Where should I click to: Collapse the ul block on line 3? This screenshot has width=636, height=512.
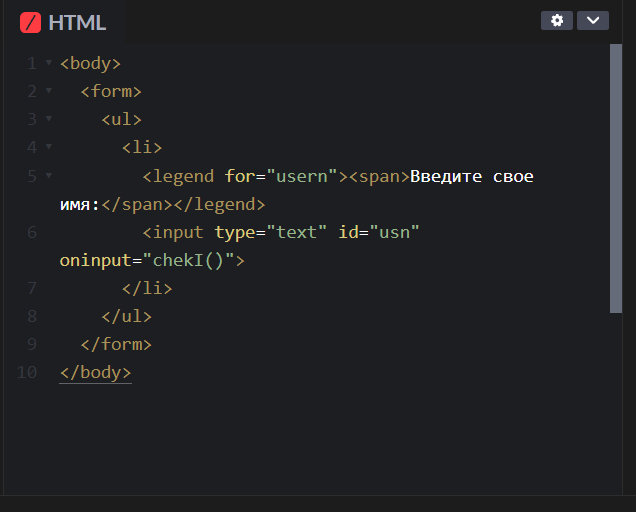[x=48, y=120]
